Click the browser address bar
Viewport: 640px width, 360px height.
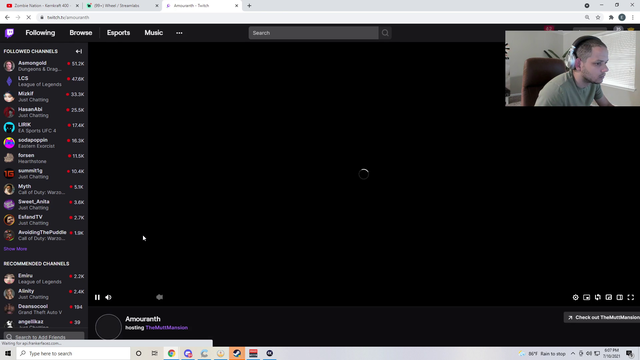coord(310,18)
